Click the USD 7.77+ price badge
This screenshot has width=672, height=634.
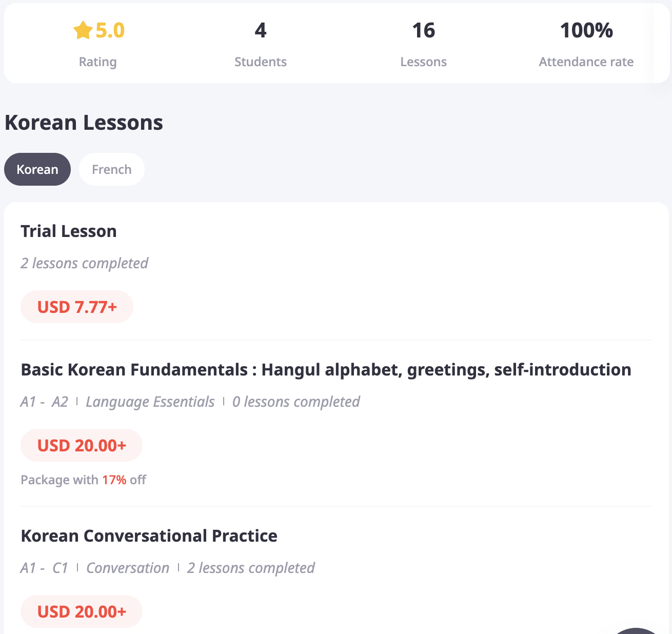coord(77,307)
